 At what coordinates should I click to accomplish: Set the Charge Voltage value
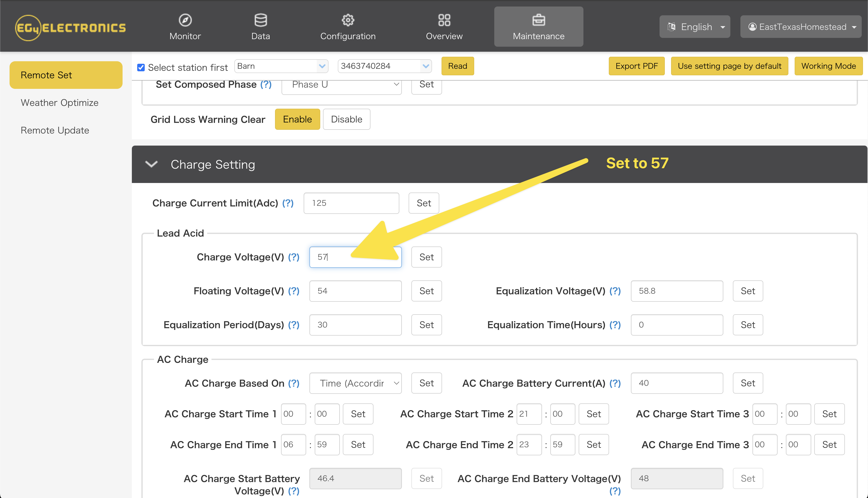point(426,257)
